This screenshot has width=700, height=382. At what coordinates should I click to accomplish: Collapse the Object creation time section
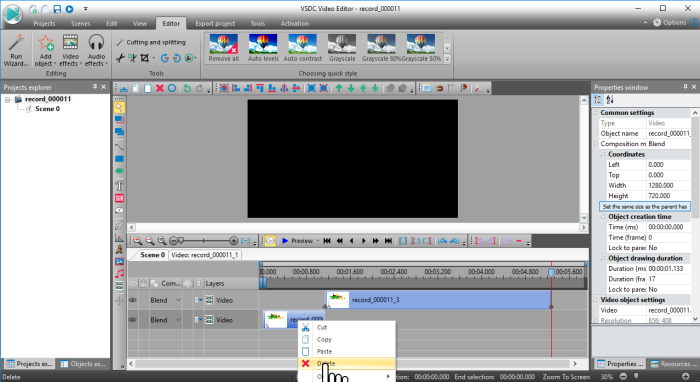click(x=603, y=217)
